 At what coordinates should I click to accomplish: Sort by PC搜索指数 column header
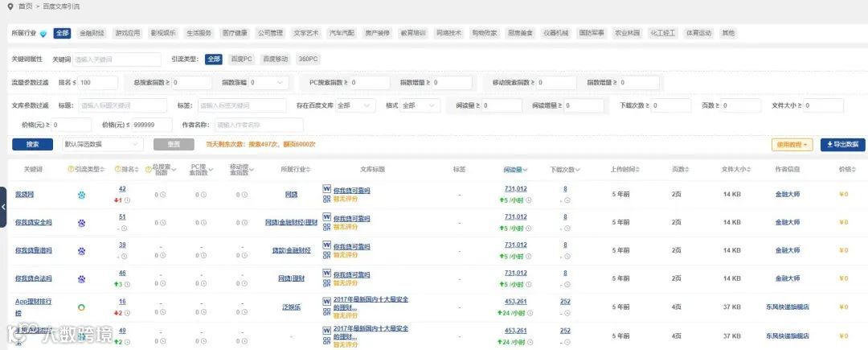(199, 170)
